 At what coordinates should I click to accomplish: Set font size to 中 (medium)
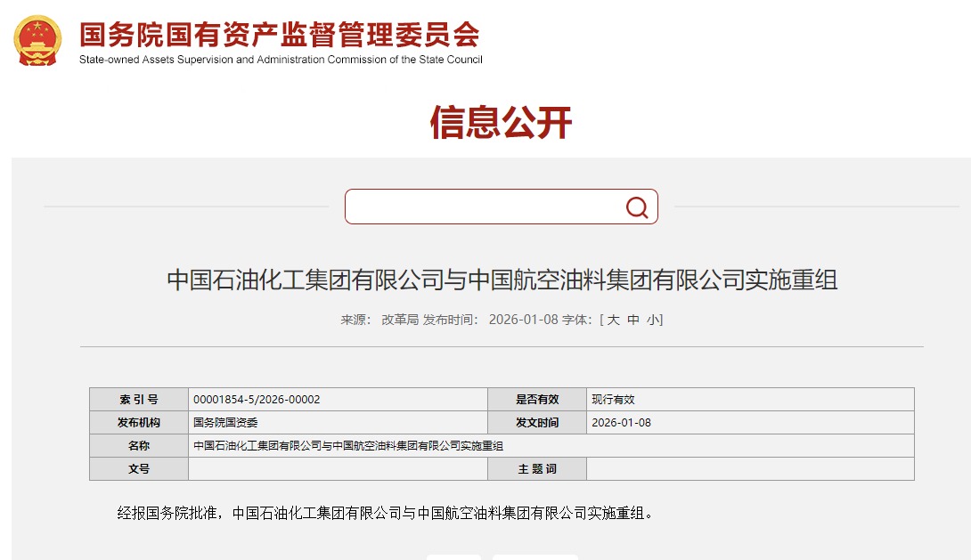click(x=633, y=320)
